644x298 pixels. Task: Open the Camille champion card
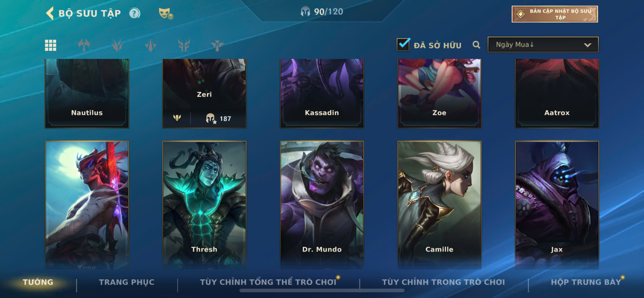[x=439, y=205]
